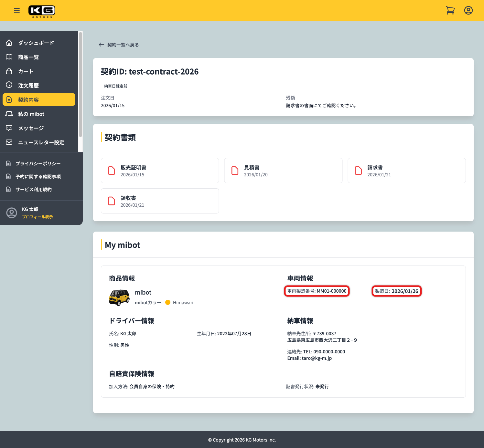
Task: Open the プライバシーポリシー page
Action: click(38, 163)
